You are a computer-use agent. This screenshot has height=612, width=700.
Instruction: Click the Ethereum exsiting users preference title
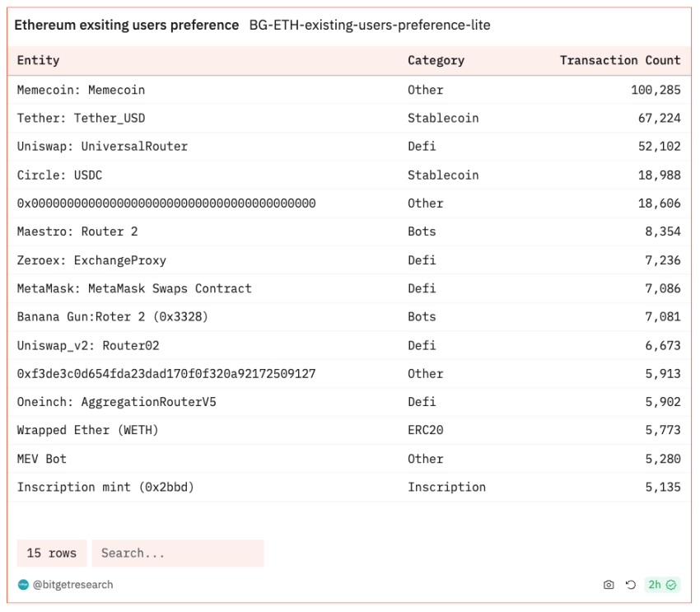(x=127, y=26)
